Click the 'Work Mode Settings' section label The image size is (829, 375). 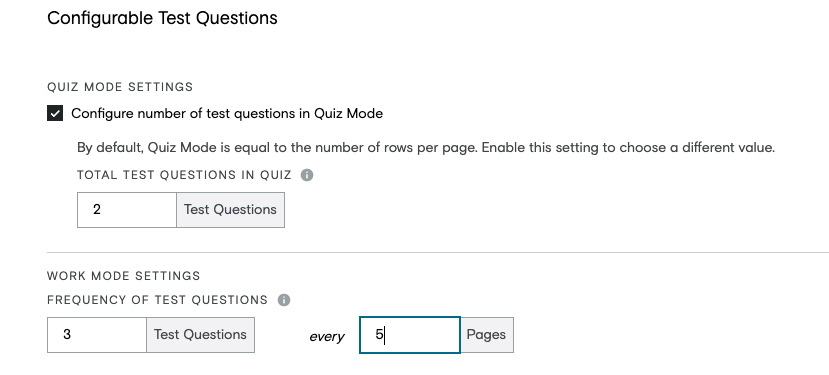point(124,276)
